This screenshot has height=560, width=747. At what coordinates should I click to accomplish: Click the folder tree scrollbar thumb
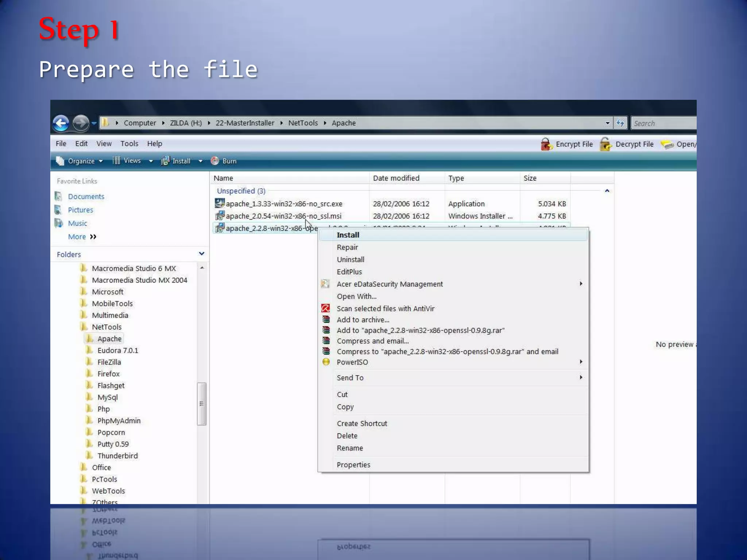click(202, 404)
